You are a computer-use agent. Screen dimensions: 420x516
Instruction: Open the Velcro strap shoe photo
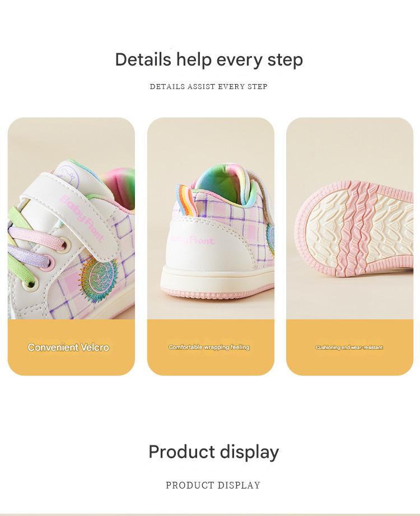(x=71, y=219)
